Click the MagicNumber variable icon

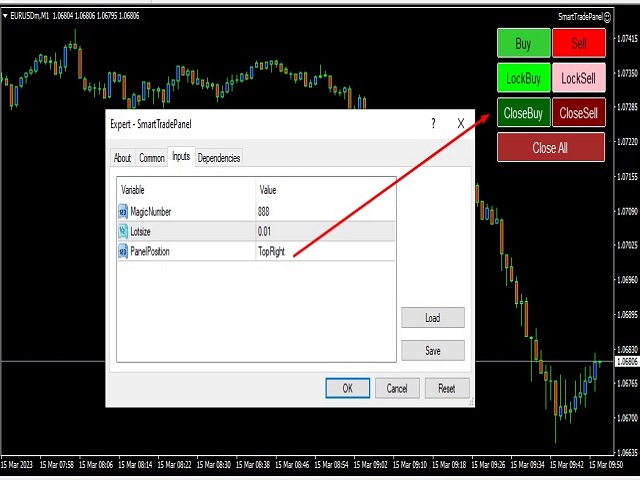point(123,211)
